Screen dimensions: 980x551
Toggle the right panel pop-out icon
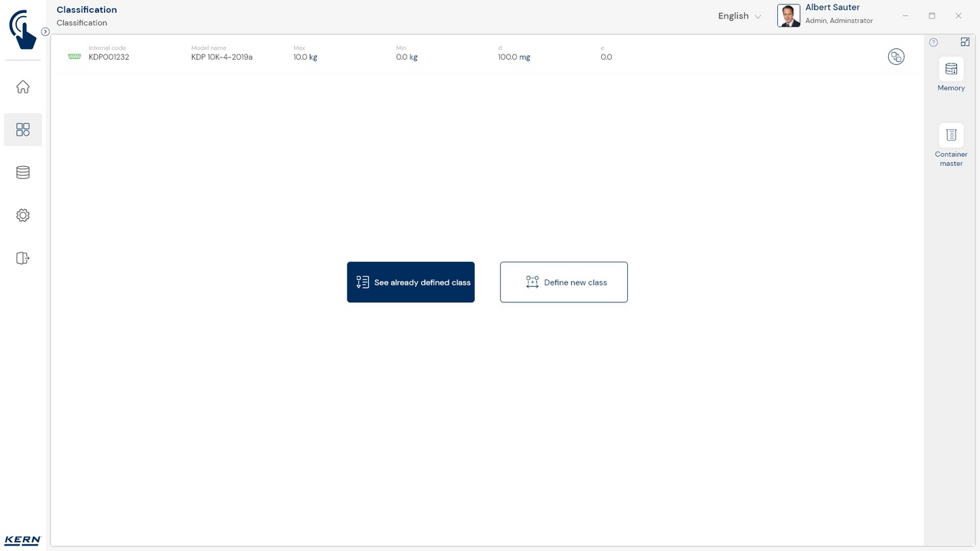click(965, 42)
